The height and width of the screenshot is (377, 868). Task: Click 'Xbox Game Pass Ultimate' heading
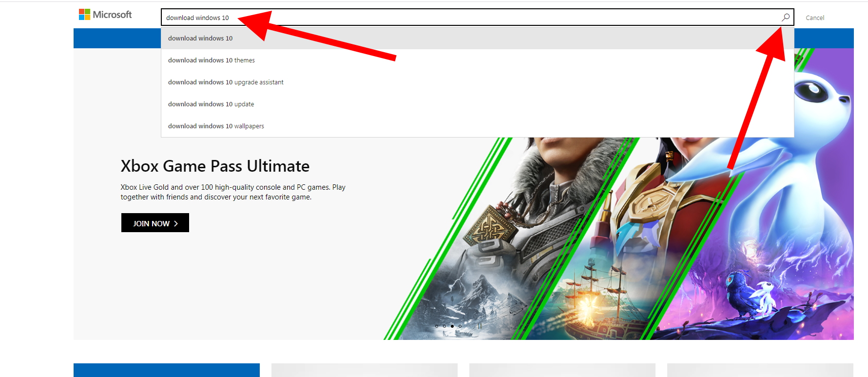coord(215,166)
